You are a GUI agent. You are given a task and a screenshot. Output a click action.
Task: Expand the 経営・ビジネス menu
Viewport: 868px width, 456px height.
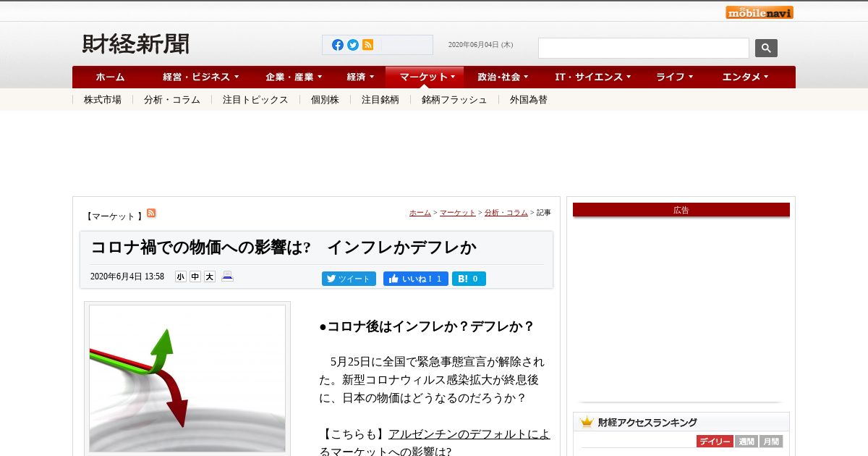point(200,77)
